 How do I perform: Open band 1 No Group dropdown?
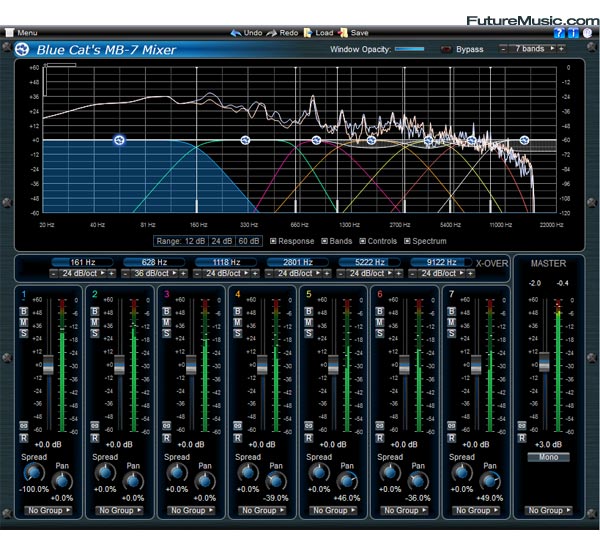click(x=48, y=510)
